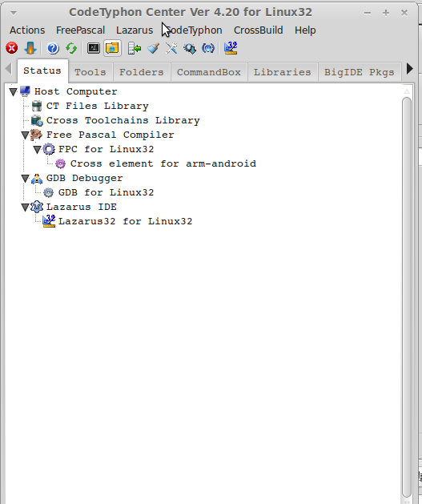Open the FreePascal menu

pyautogui.click(x=80, y=30)
